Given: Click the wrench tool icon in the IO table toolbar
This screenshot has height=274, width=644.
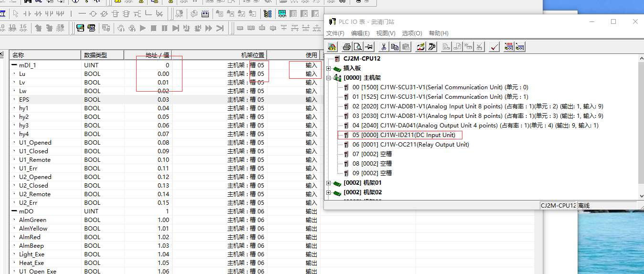Looking at the screenshot, I should point(432,46).
